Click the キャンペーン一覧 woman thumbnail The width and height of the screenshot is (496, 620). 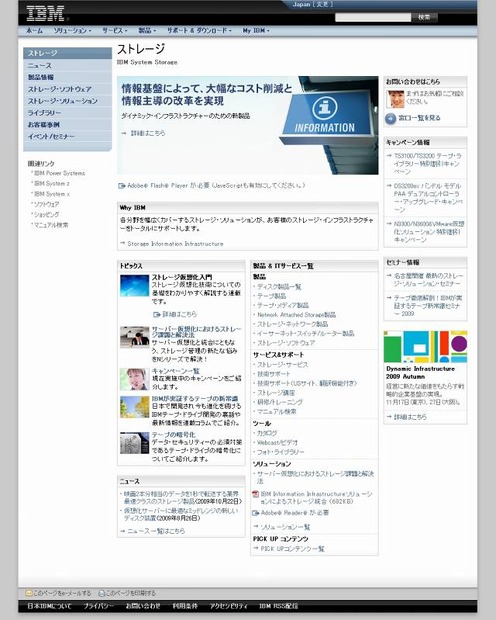(x=134, y=379)
